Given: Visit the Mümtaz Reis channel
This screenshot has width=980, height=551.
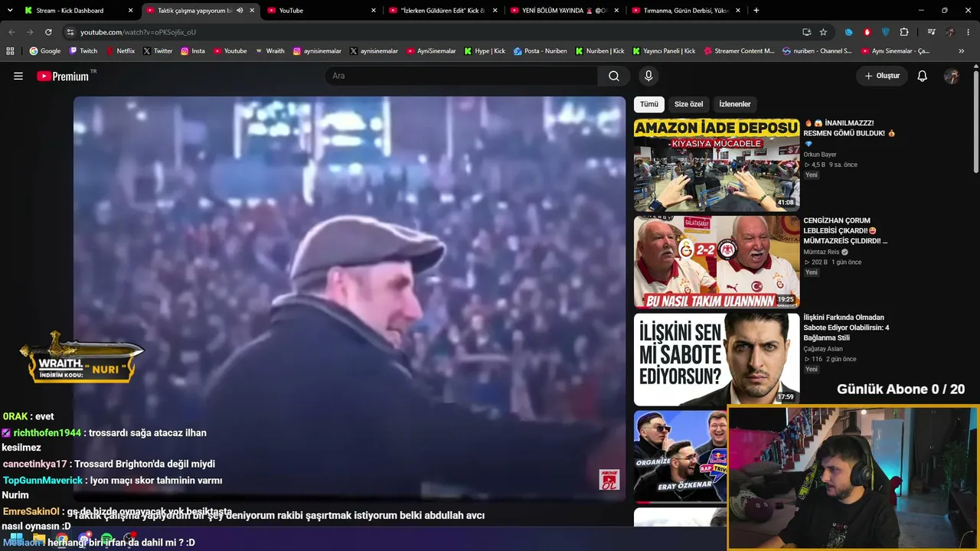Looking at the screenshot, I should pyautogui.click(x=822, y=252).
